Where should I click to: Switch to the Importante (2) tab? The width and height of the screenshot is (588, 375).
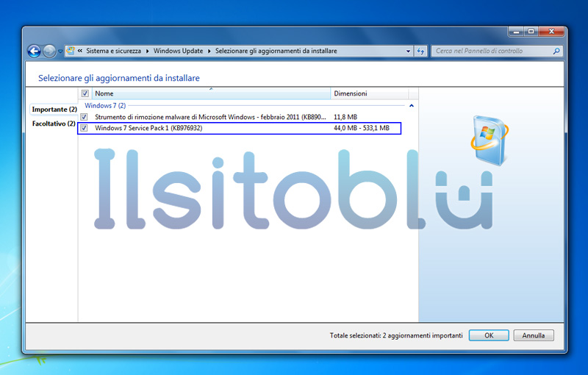54,110
